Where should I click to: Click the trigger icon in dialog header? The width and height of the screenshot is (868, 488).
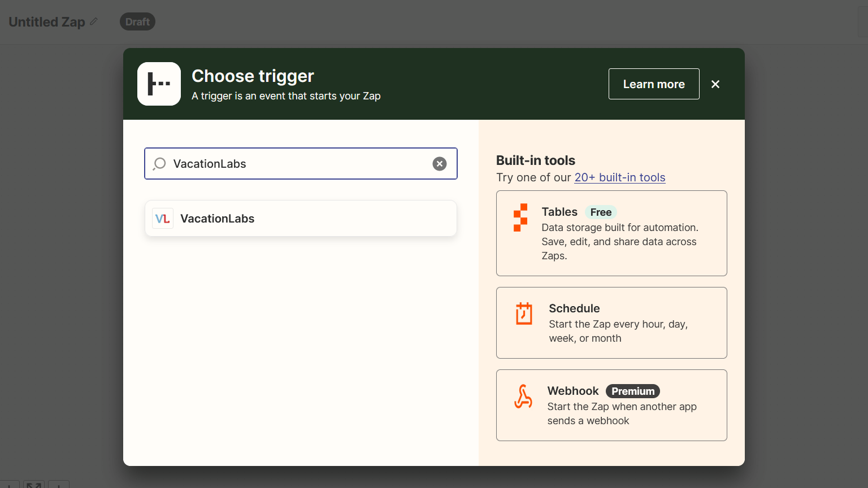click(159, 84)
